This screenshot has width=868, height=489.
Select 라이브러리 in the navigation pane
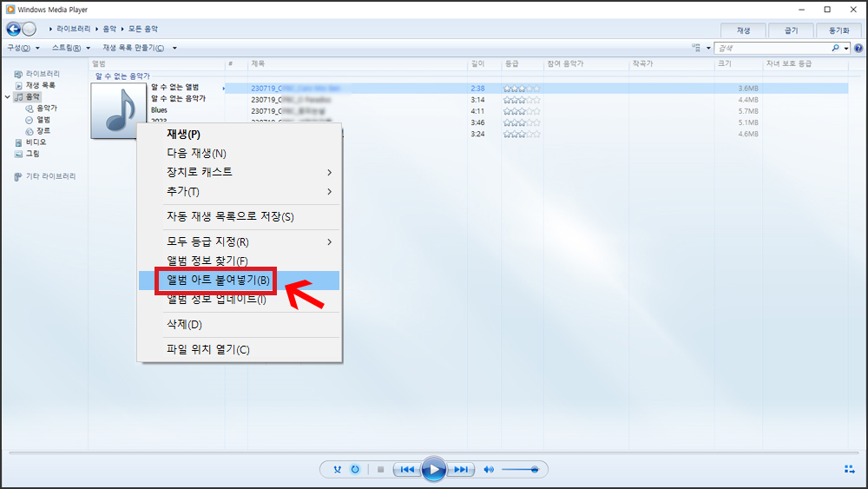[x=37, y=74]
